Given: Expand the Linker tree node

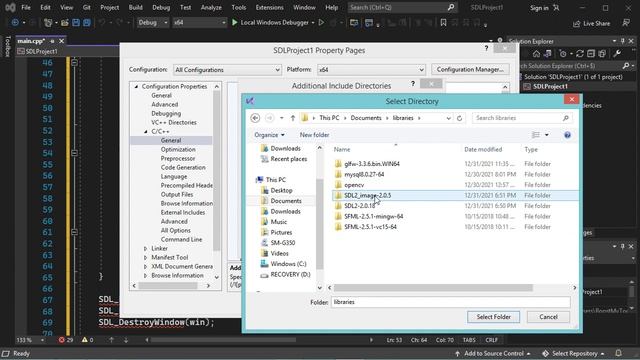Looking at the screenshot, I should point(146,249).
